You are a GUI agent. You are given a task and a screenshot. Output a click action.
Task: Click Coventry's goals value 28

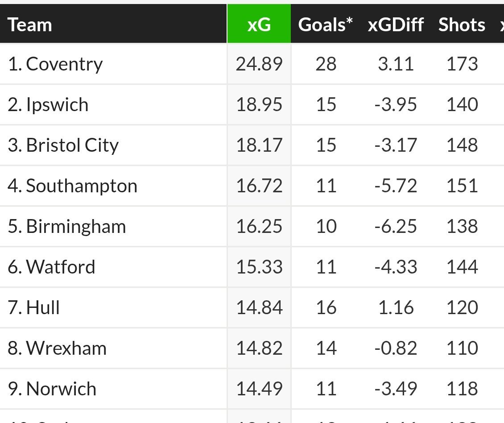tap(326, 64)
